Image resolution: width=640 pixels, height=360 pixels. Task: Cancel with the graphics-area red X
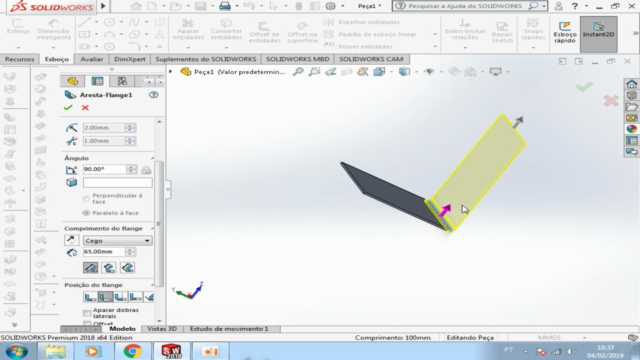coord(611,100)
